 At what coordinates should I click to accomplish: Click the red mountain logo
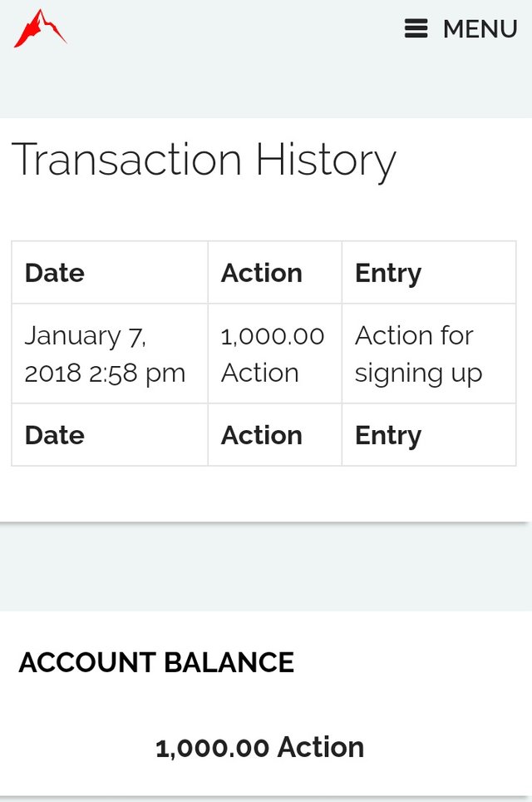pyautogui.click(x=39, y=28)
